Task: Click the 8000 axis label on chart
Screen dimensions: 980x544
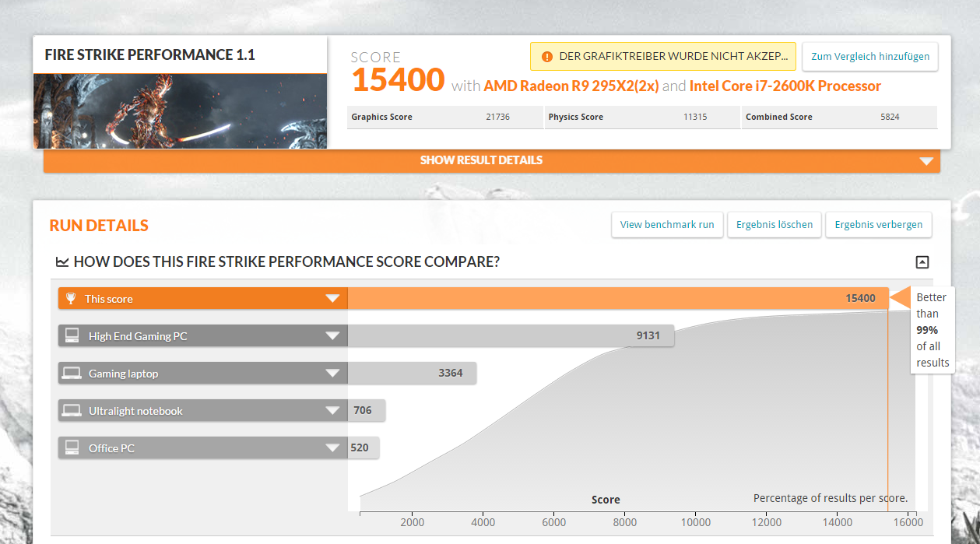Action: [625, 523]
